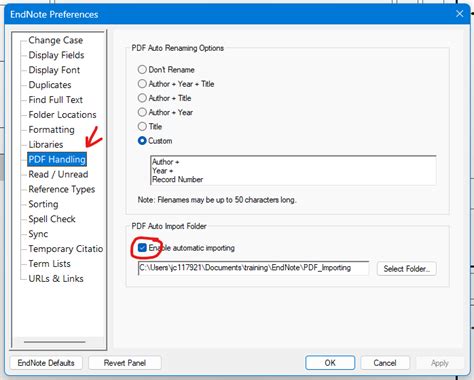Viewport: 474px width, 380px height.
Task: Select Libraries preferences item
Action: (x=46, y=145)
